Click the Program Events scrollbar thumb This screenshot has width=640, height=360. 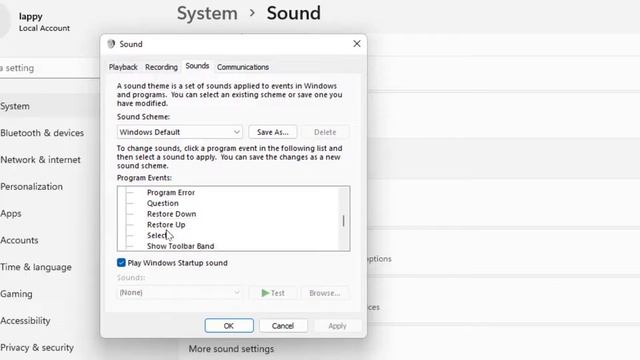coord(344,221)
